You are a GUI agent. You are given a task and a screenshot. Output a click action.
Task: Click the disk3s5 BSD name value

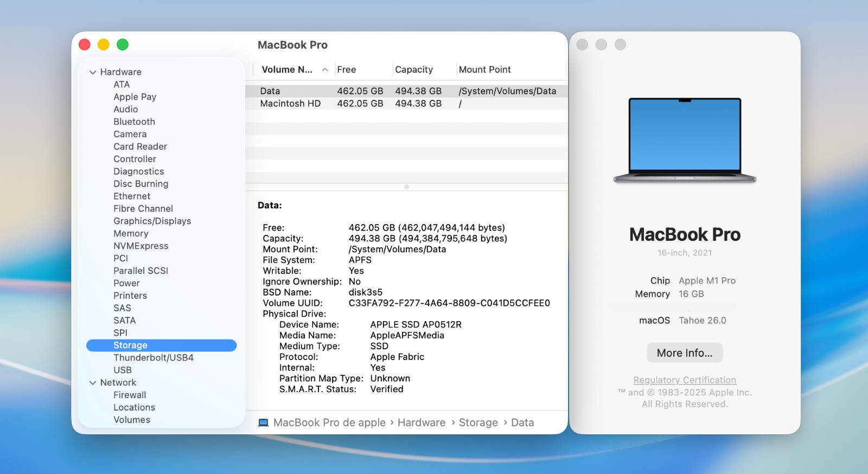pyautogui.click(x=365, y=292)
